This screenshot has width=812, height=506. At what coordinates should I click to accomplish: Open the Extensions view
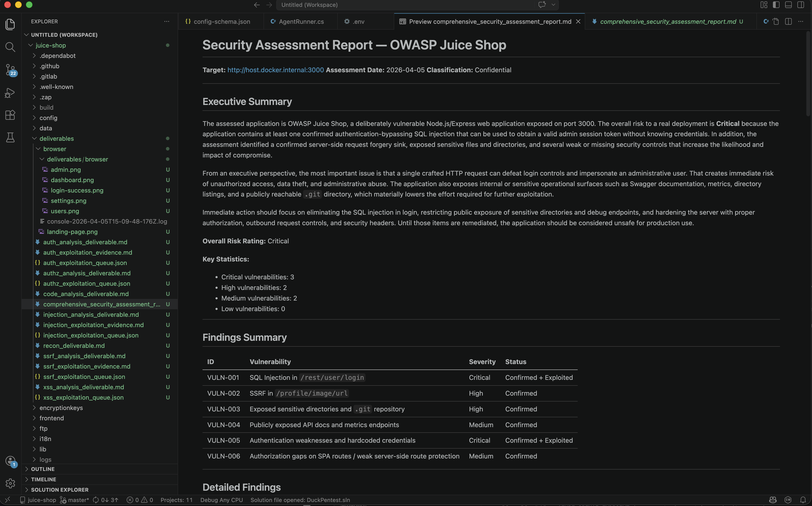pos(10,115)
